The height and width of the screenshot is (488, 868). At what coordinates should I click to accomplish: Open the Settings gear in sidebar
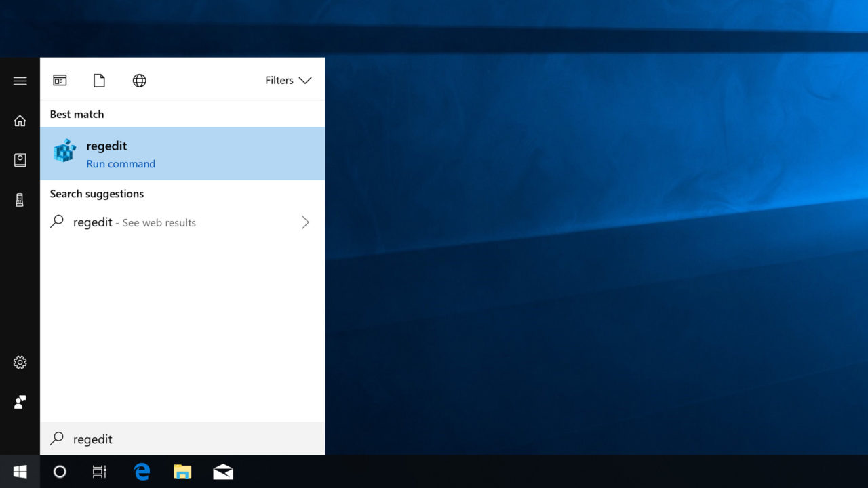point(20,363)
